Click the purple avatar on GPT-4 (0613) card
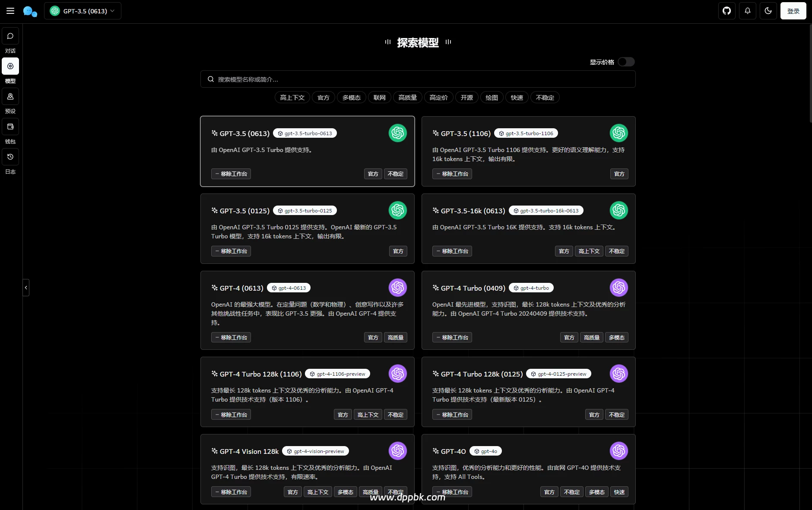Screen dimensions: 812x510 click(398, 288)
